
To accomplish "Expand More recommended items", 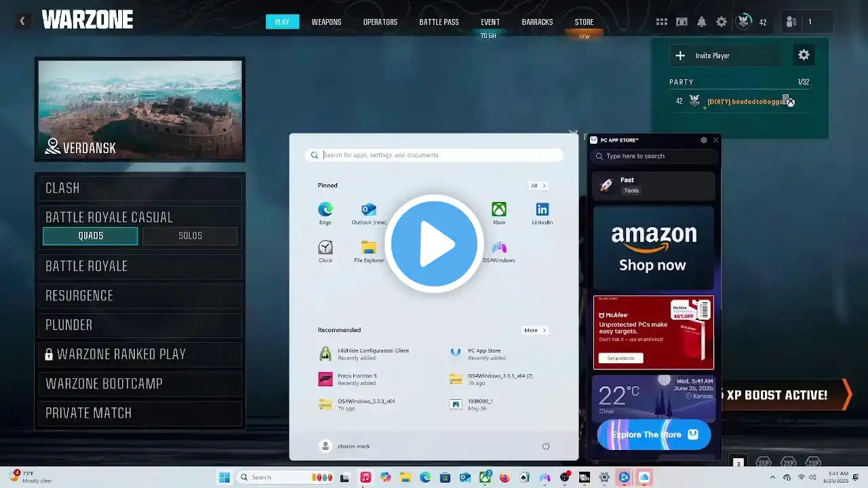I will pyautogui.click(x=535, y=330).
